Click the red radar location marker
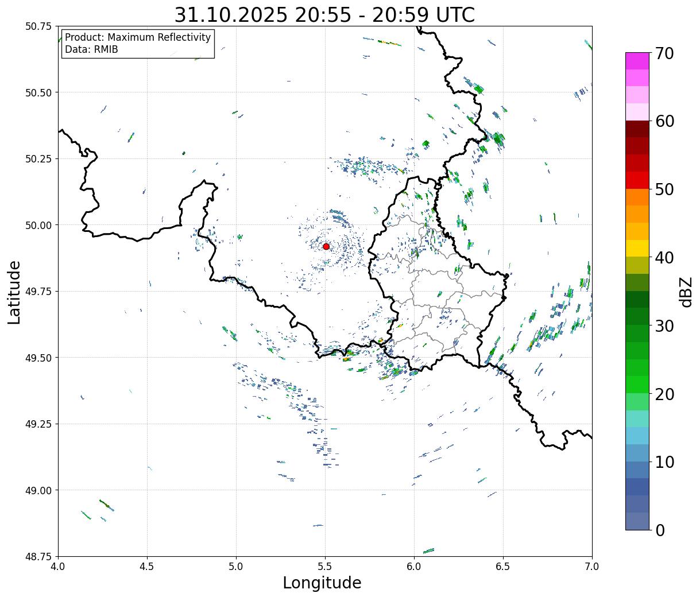 tap(326, 246)
